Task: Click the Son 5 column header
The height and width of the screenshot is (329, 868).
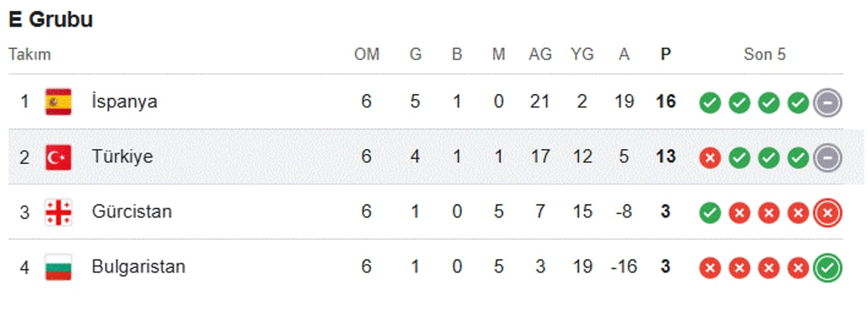Action: tap(765, 55)
